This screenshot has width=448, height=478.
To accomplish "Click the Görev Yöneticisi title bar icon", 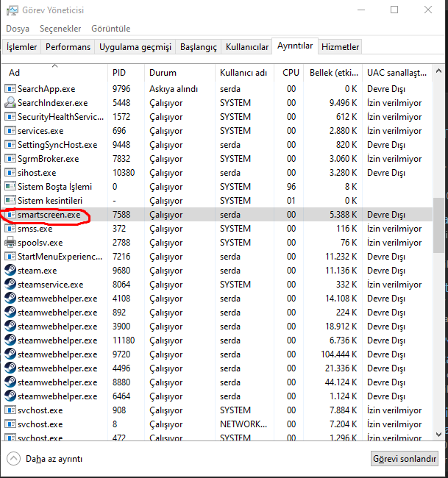I will tap(13, 10).
